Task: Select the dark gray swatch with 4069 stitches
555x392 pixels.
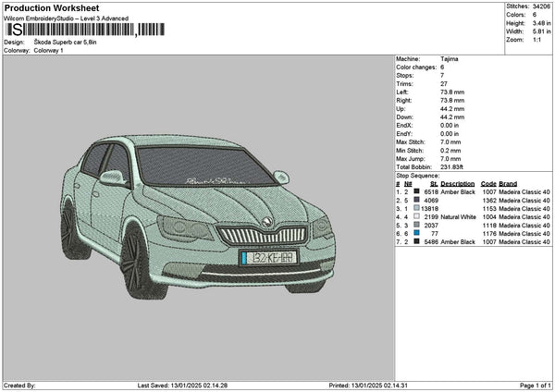Action: [x=416, y=200]
